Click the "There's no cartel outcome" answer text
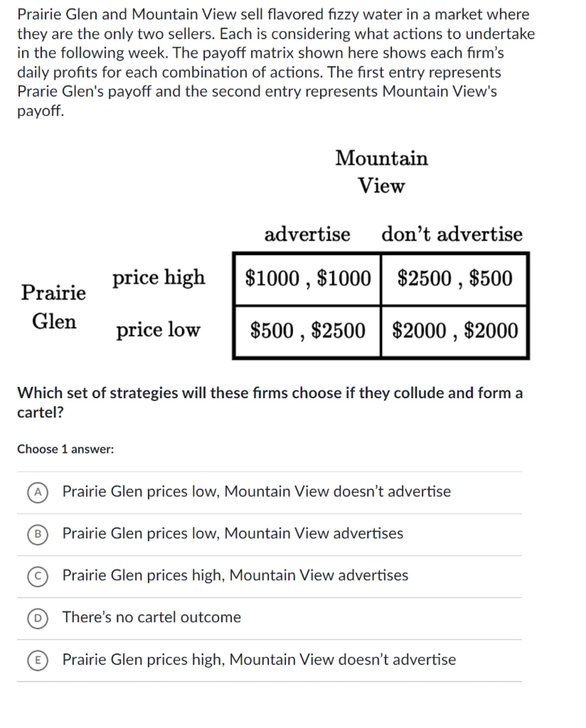 click(x=151, y=617)
